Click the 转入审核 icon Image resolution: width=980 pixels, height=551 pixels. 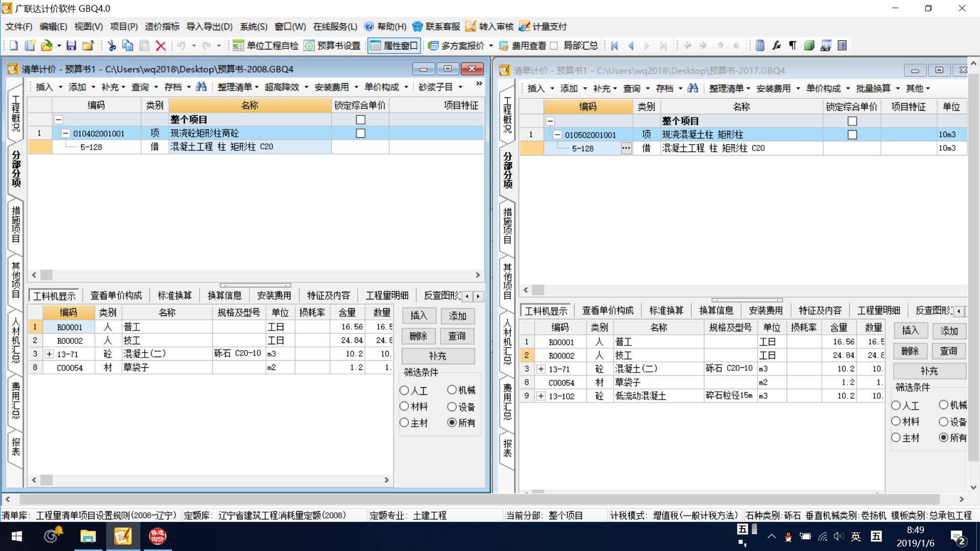click(x=471, y=27)
